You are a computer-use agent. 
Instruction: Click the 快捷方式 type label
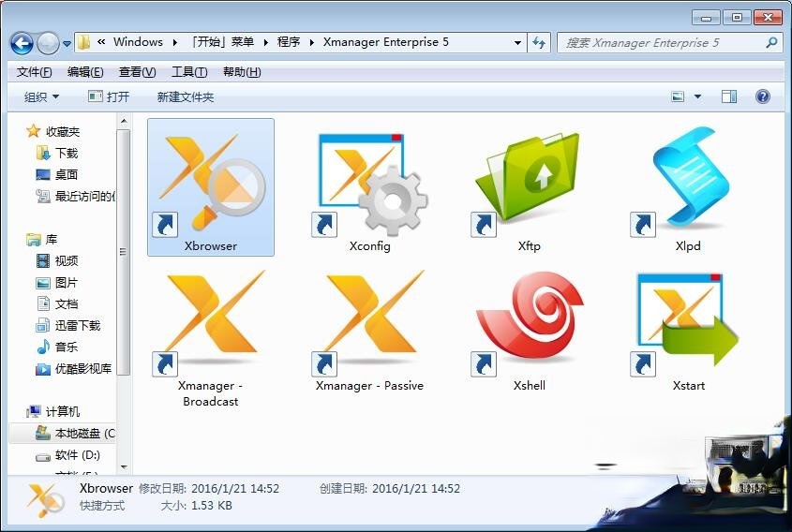(102, 505)
